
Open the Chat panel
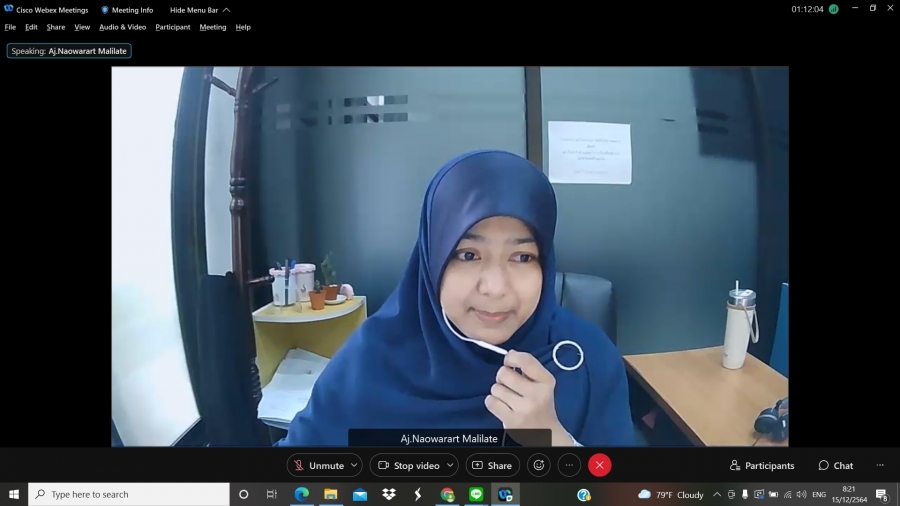pyautogui.click(x=836, y=465)
